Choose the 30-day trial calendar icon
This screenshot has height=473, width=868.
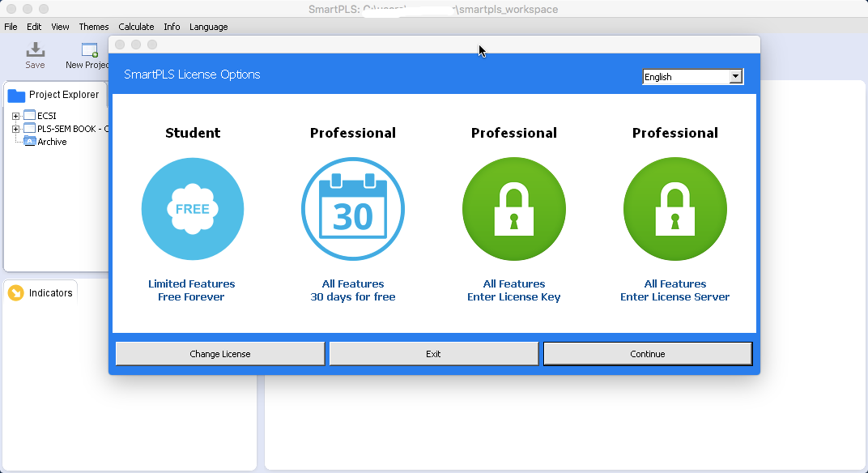pyautogui.click(x=353, y=209)
